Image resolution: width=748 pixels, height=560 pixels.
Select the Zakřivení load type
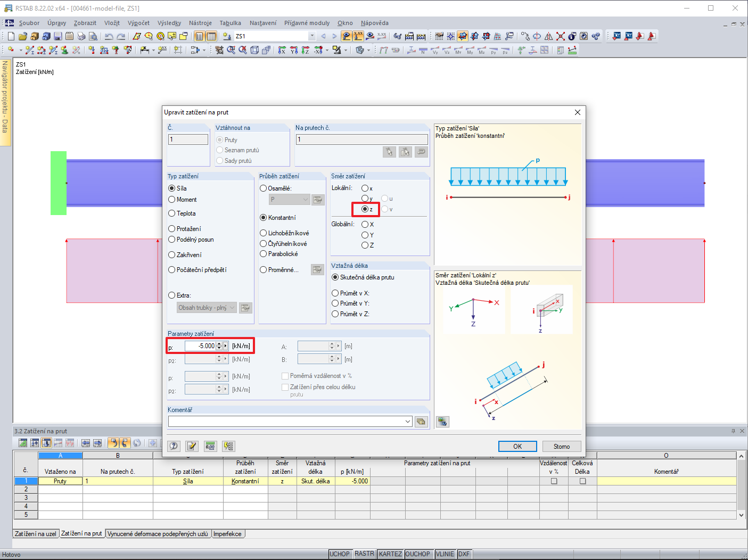[x=185, y=255]
